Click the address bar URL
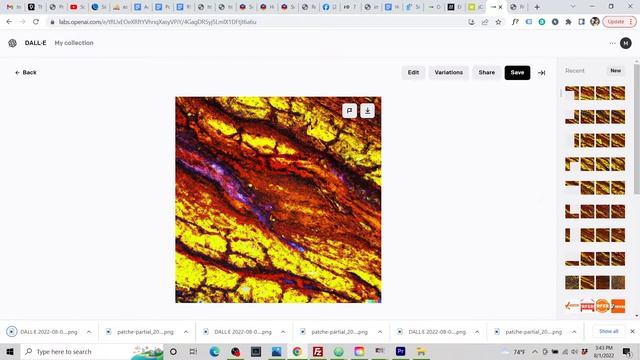 coord(157,22)
